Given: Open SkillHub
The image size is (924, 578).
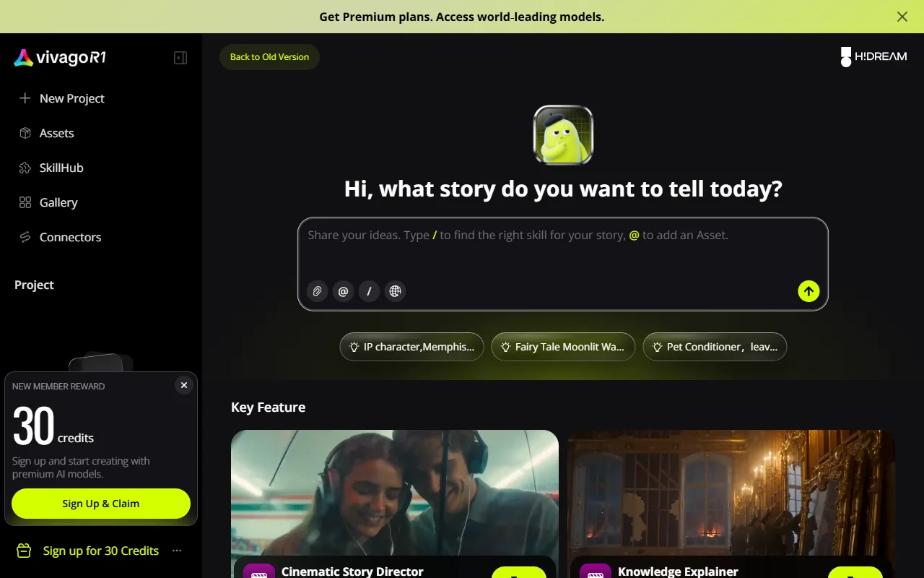Looking at the screenshot, I should pos(51,168).
